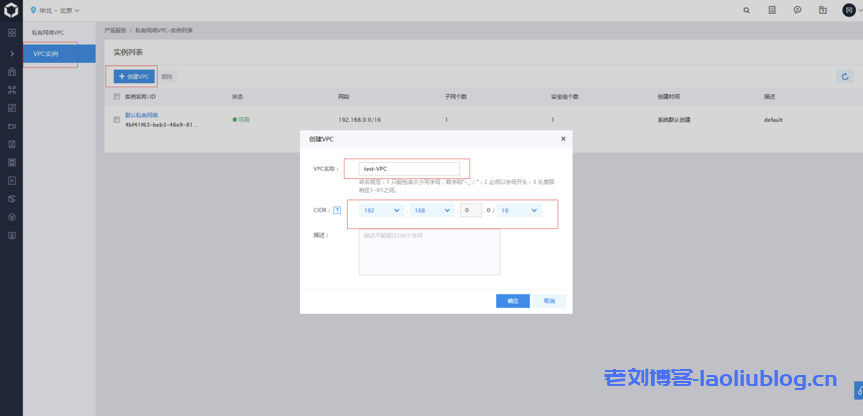Click the CIDR third octet 0 field
This screenshot has width=863, height=416.
point(471,210)
